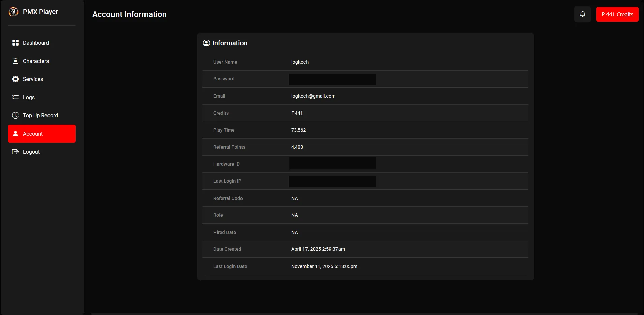Image resolution: width=644 pixels, height=315 pixels.
Task: Click the masked Last Login IP value
Action: 332,181
